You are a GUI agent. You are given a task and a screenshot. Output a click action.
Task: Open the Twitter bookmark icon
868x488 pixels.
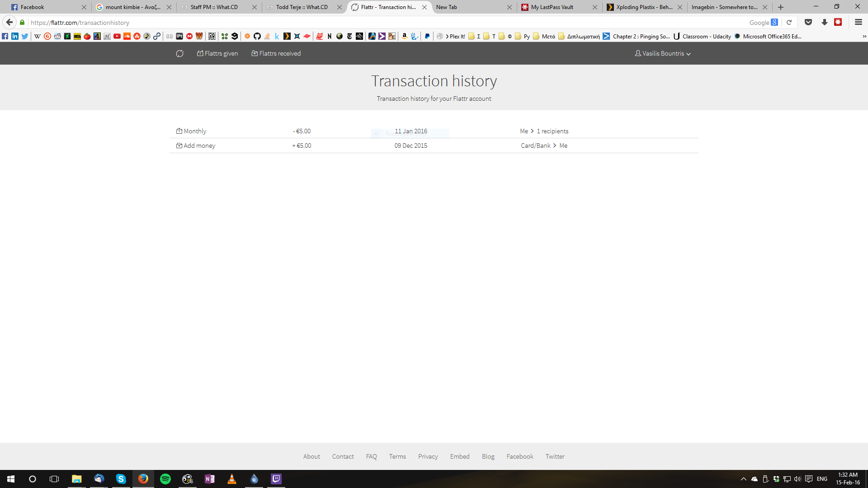click(25, 36)
